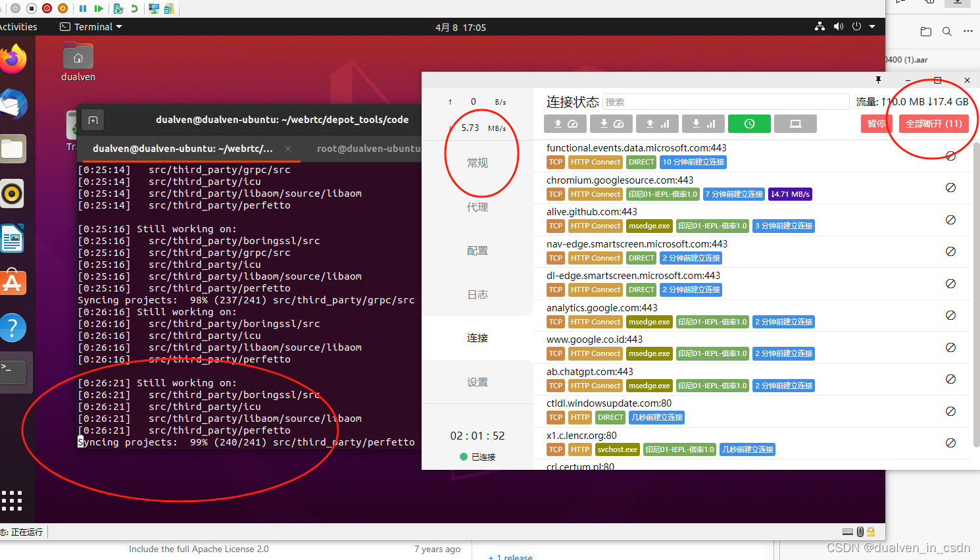Click the green VM resume play icon
The height and width of the screenshot is (560, 980).
tap(99, 9)
